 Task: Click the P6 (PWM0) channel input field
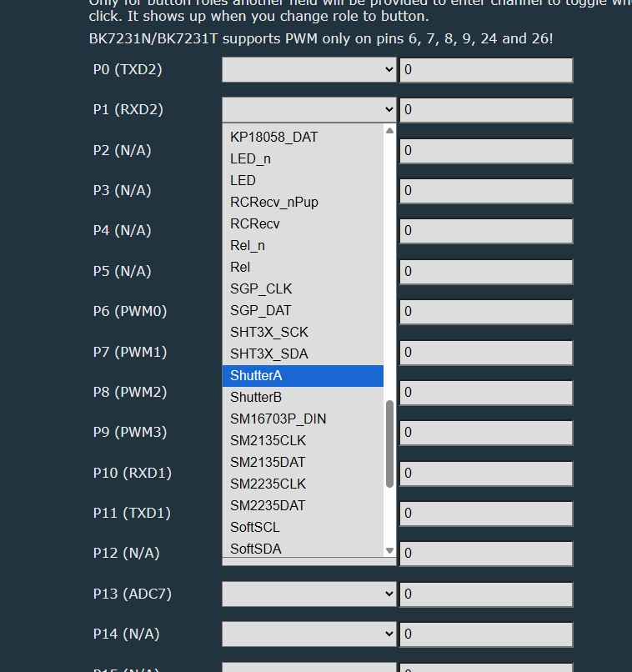pyautogui.click(x=486, y=312)
